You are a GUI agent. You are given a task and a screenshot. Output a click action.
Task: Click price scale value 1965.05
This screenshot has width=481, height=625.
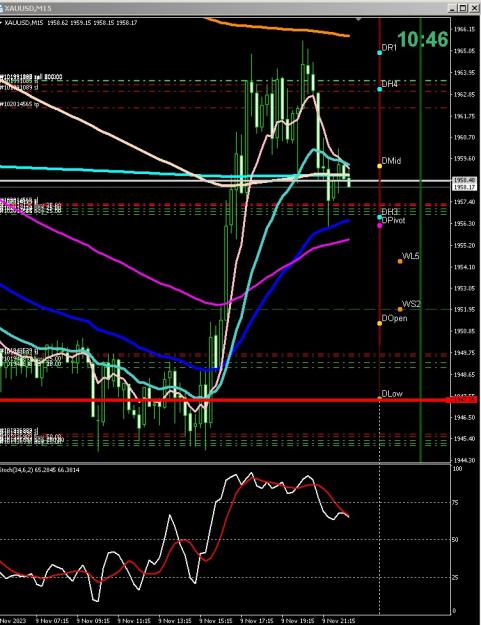pyautogui.click(x=465, y=51)
